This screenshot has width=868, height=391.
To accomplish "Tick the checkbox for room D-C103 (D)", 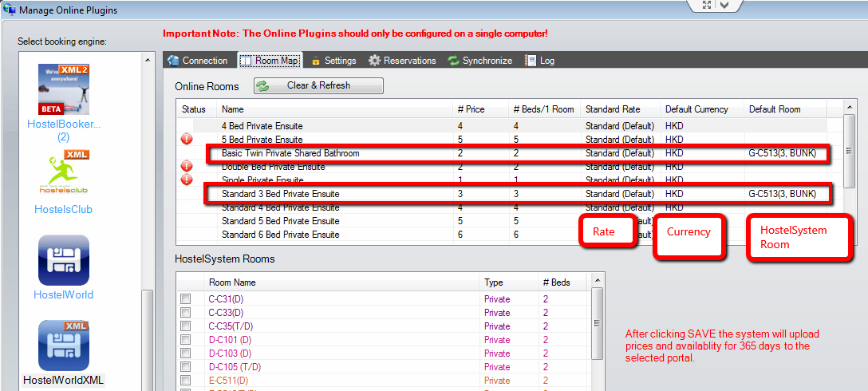I will pyautogui.click(x=185, y=353).
